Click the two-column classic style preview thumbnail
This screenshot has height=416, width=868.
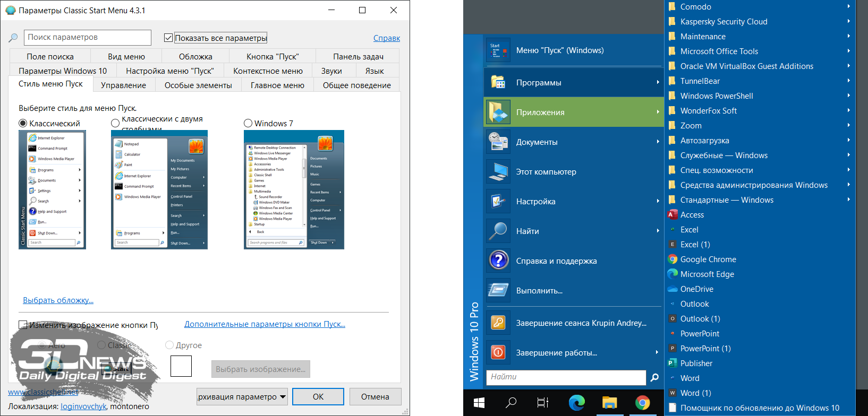(159, 189)
